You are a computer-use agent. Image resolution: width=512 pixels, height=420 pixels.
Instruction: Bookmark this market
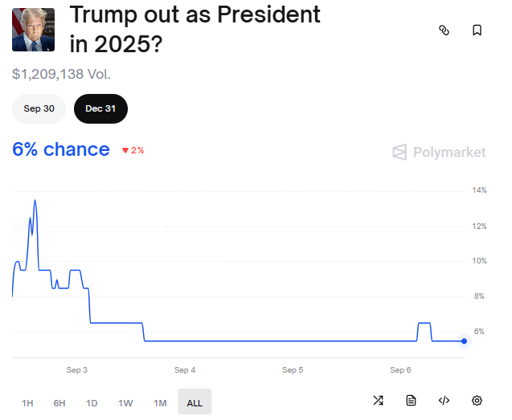tap(477, 31)
